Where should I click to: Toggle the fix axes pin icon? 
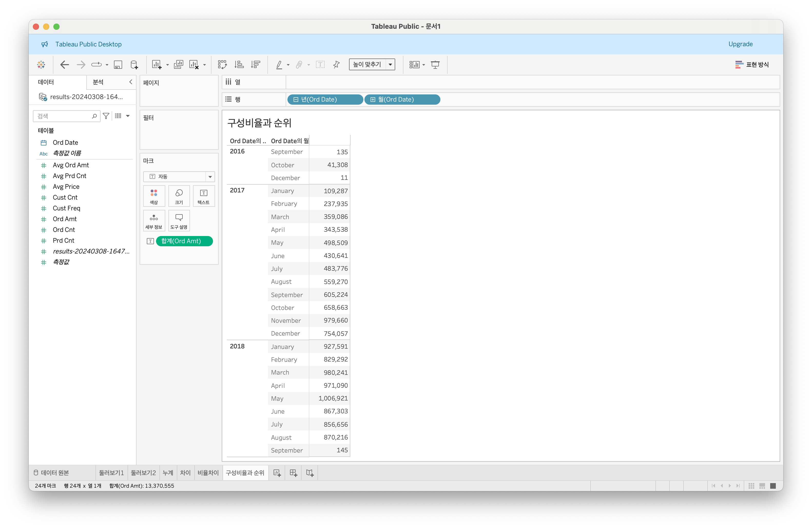336,64
